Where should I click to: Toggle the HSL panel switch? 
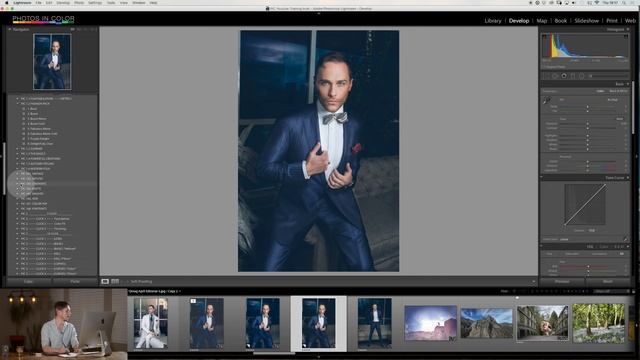[x=542, y=247]
